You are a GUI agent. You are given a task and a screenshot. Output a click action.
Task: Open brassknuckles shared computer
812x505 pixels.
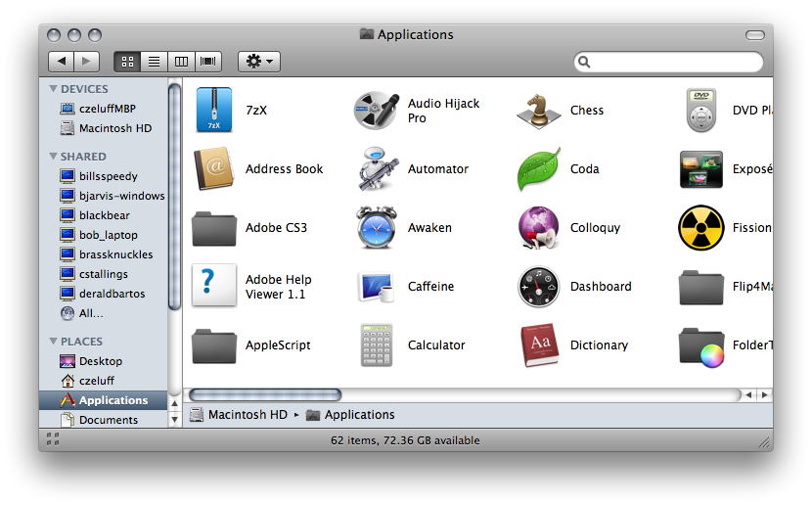[x=104, y=254]
